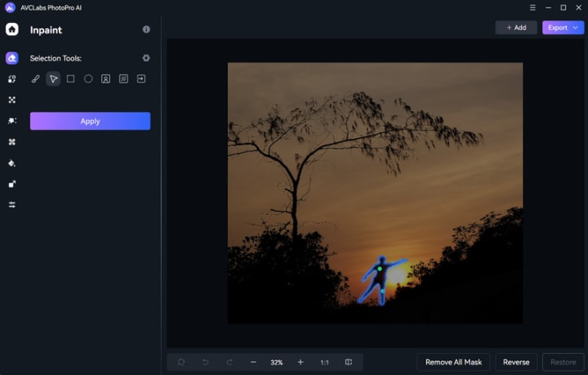The height and width of the screenshot is (375, 588).
Task: Expand the Export dropdown arrow
Action: [576, 28]
